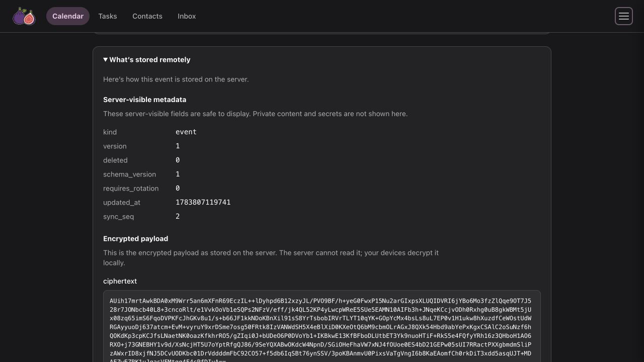
Task: Select the Server-visible metadata heading
Action: [x=144, y=100]
